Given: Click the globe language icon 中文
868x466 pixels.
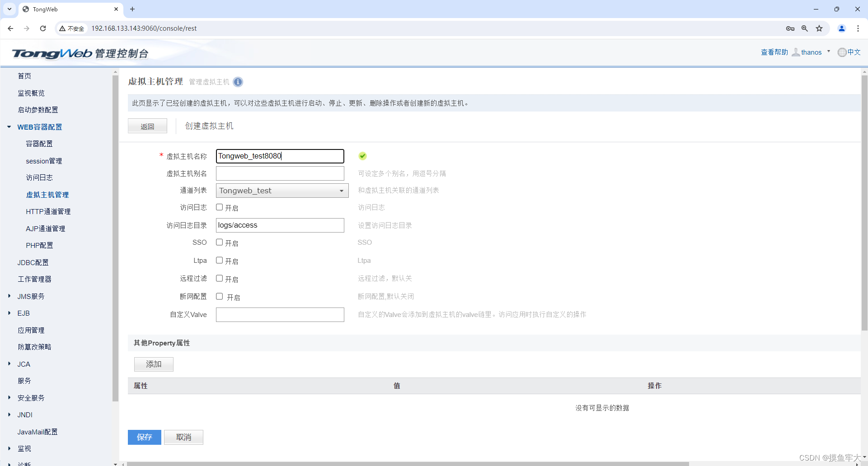Looking at the screenshot, I should (842, 52).
